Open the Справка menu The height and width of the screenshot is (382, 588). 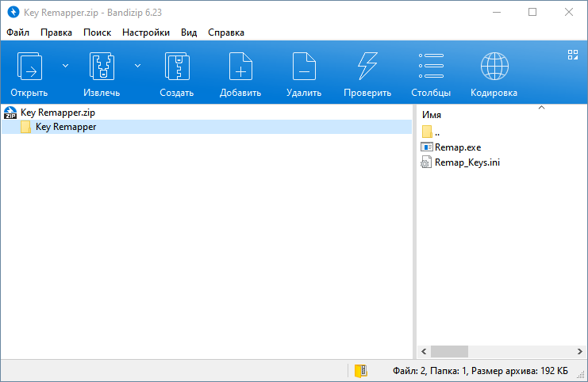[226, 32]
